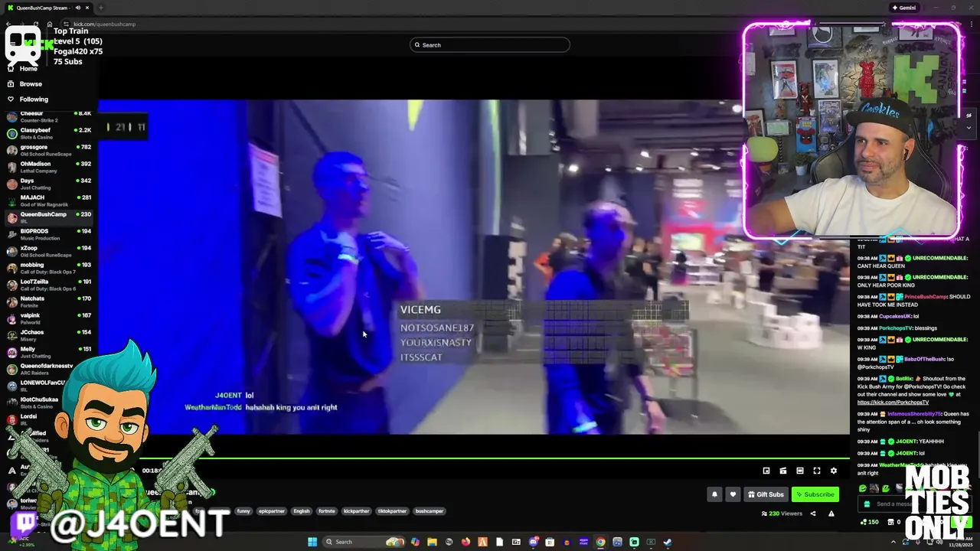
Task: Focus the Kick search box
Action: 490,44
